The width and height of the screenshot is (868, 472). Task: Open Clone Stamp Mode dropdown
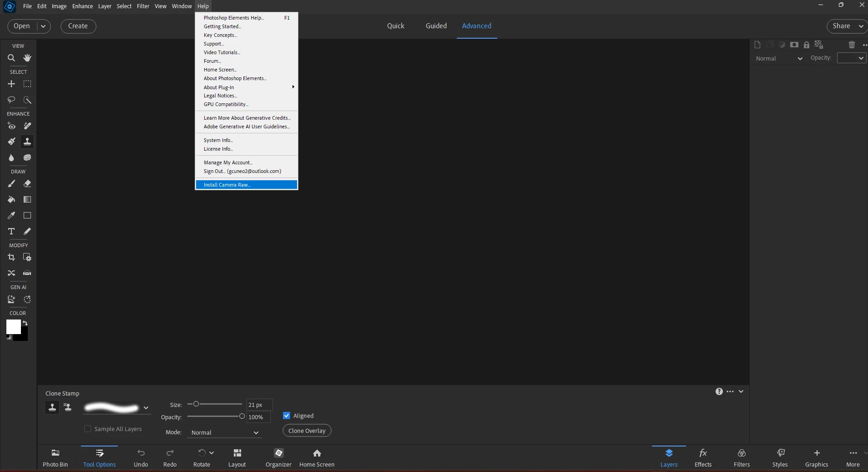pyautogui.click(x=224, y=432)
